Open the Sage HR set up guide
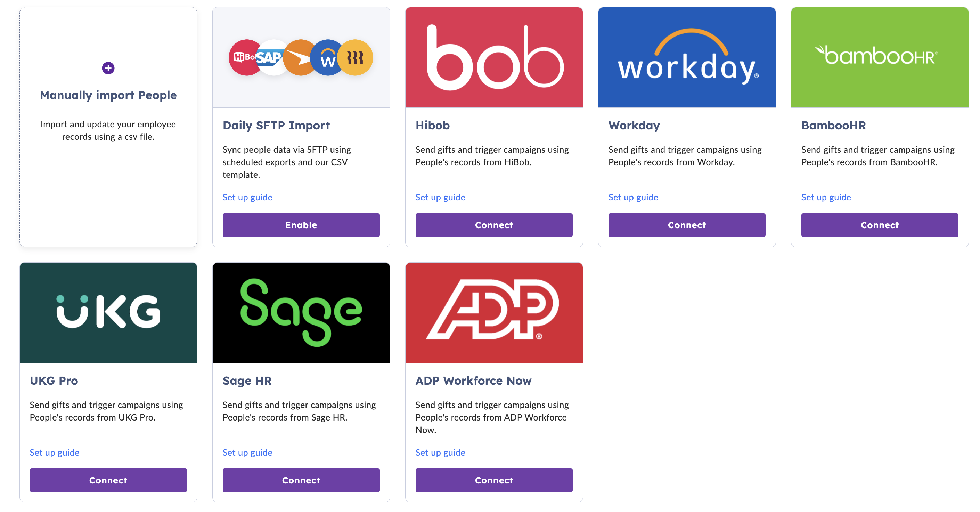Viewport: 980px width, 512px height. tap(247, 452)
